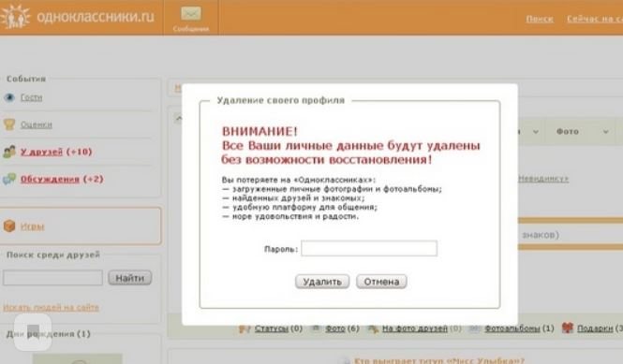This screenshot has width=623, height=364.
Task: Click the Пароль input field
Action: 369,249
